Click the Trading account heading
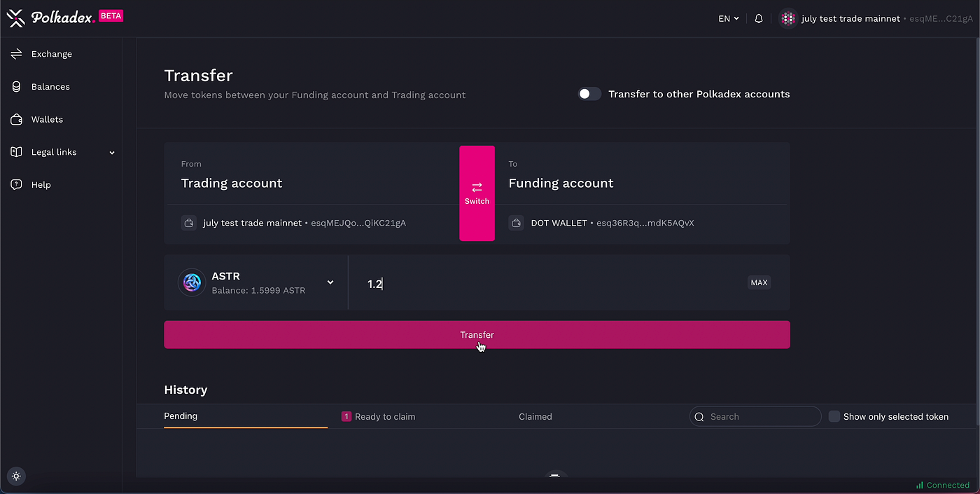980x494 pixels. tap(232, 184)
